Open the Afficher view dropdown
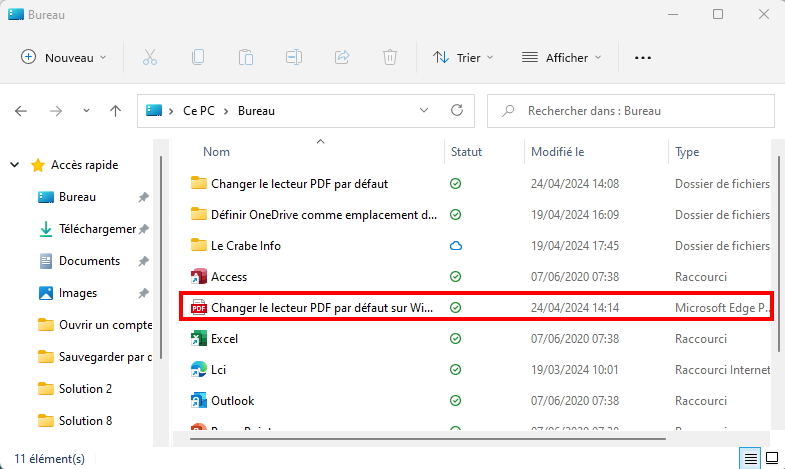The image size is (785, 469). click(562, 58)
